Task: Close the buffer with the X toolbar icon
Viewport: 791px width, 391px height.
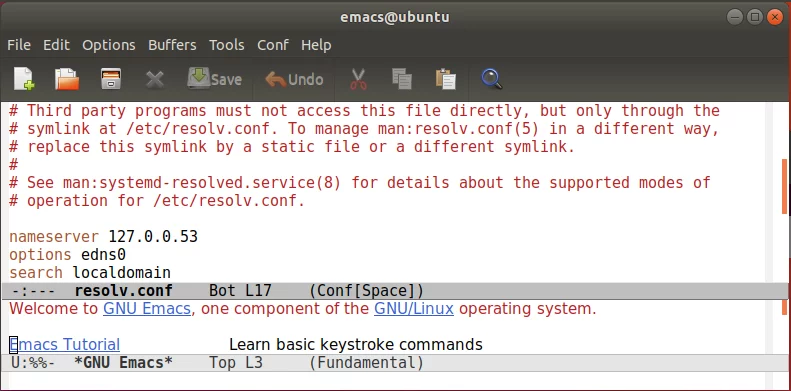Action: tap(155, 79)
